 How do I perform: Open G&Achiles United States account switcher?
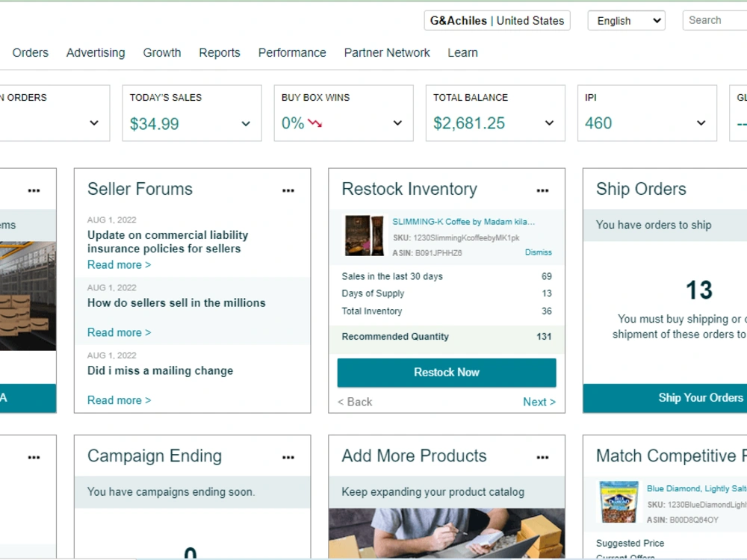pos(497,20)
